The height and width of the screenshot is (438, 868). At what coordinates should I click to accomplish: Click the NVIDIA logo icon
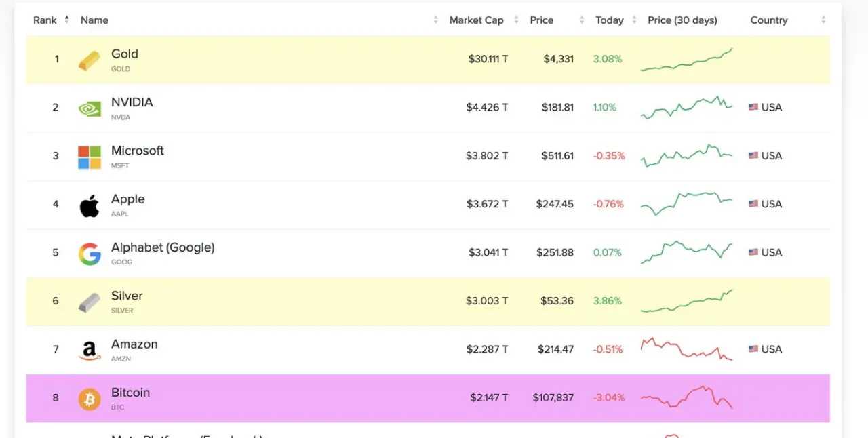click(90, 108)
